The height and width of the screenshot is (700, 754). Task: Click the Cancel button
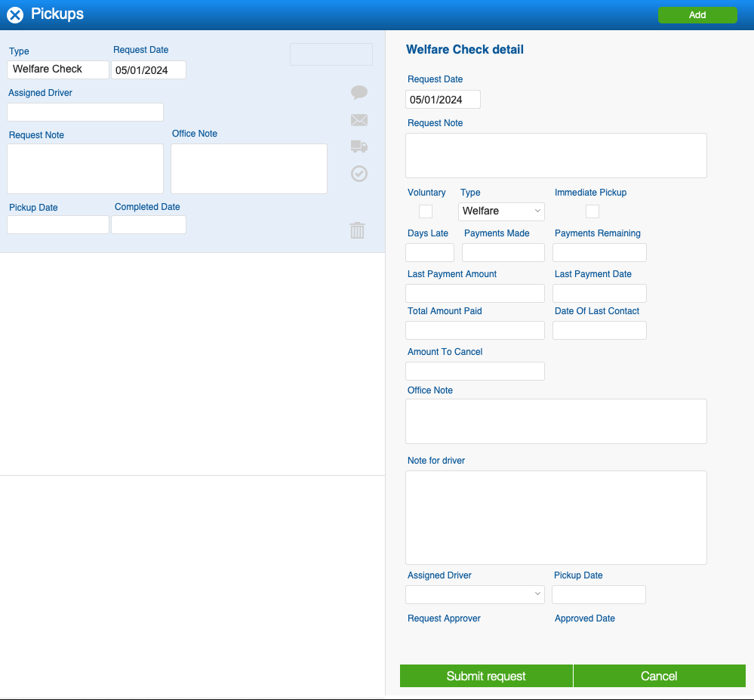point(659,676)
